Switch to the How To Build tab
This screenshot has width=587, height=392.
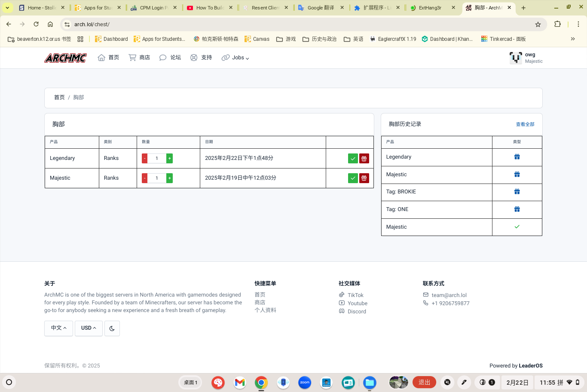[x=209, y=8]
